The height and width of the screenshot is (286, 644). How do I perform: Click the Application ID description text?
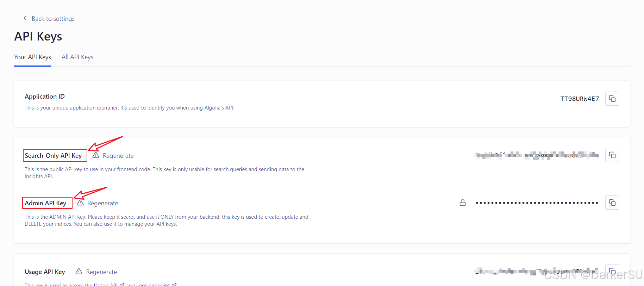pos(129,108)
